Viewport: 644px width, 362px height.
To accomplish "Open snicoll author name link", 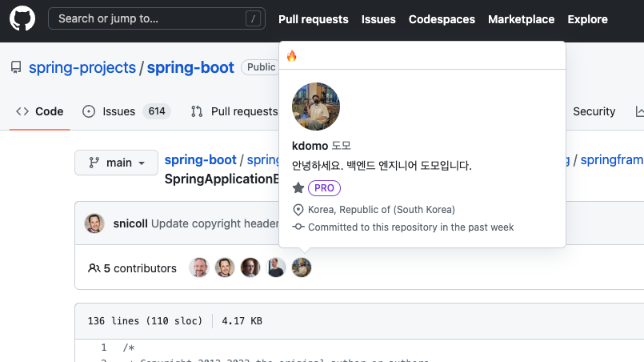I will [130, 223].
